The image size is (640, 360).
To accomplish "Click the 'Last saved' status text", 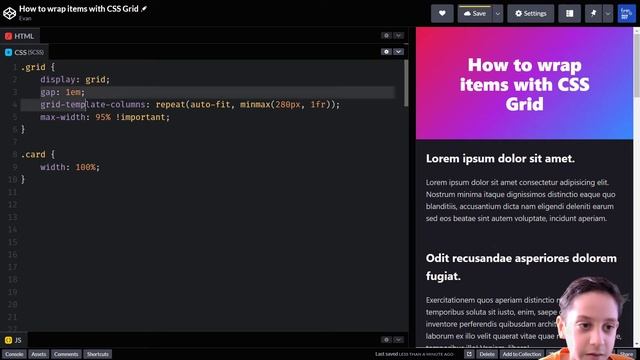I will pyautogui.click(x=414, y=354).
